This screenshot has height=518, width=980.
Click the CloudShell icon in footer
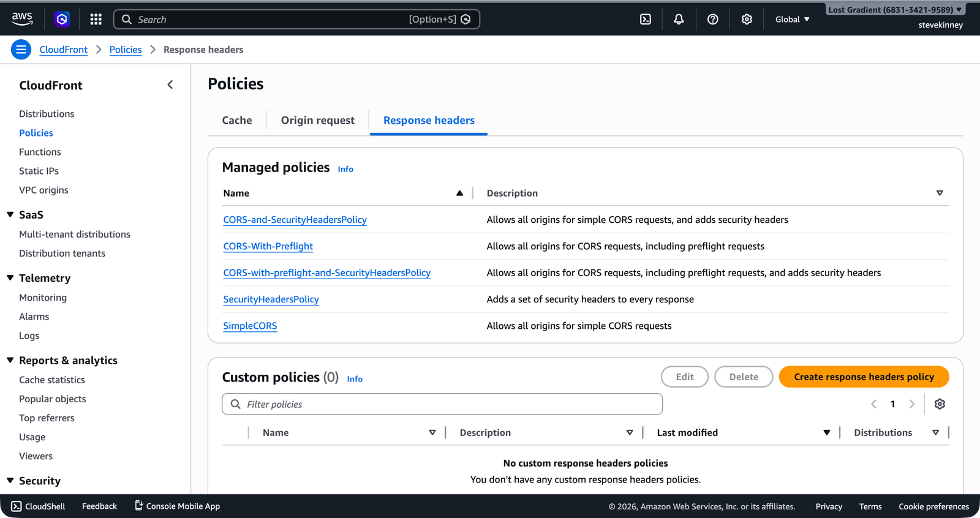17,506
